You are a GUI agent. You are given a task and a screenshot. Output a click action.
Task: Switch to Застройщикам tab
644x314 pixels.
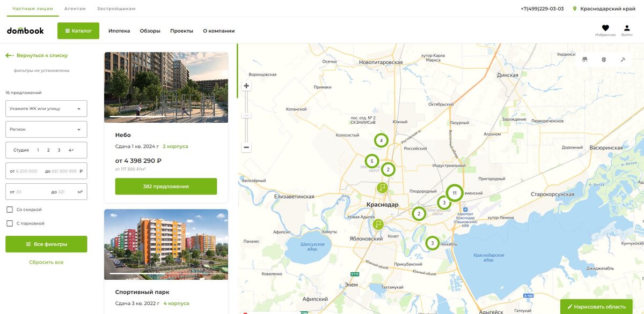116,9
